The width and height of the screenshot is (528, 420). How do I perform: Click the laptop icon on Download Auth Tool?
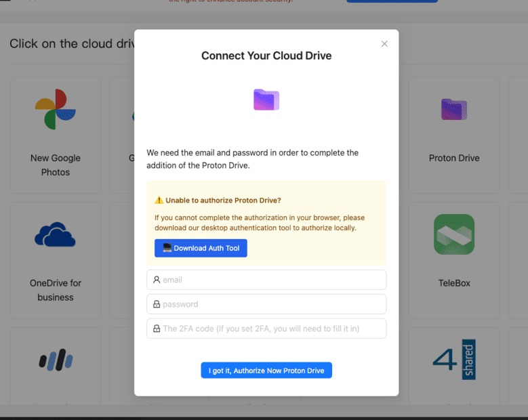click(x=167, y=248)
